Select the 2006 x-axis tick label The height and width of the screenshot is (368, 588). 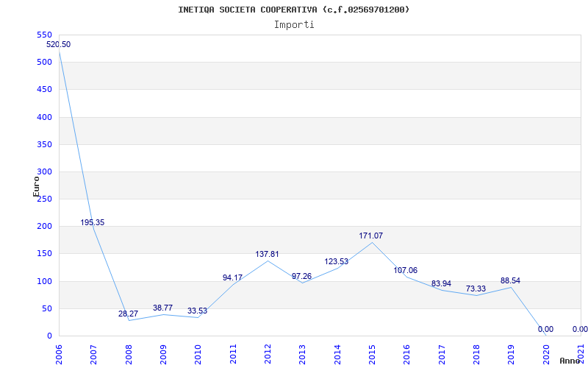point(60,355)
